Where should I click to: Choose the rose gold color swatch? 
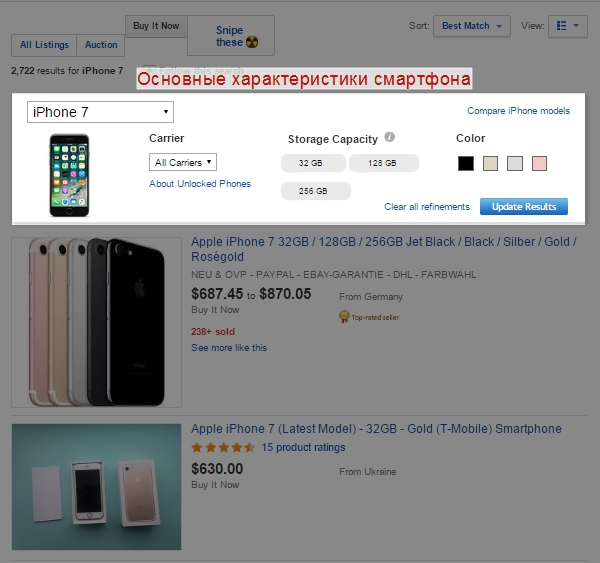pos(540,163)
